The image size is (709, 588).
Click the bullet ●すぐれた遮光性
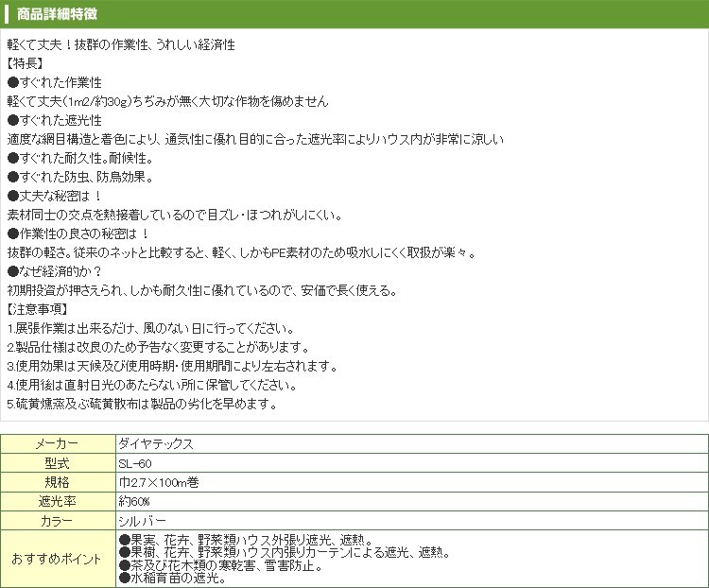pyautogui.click(x=55, y=120)
